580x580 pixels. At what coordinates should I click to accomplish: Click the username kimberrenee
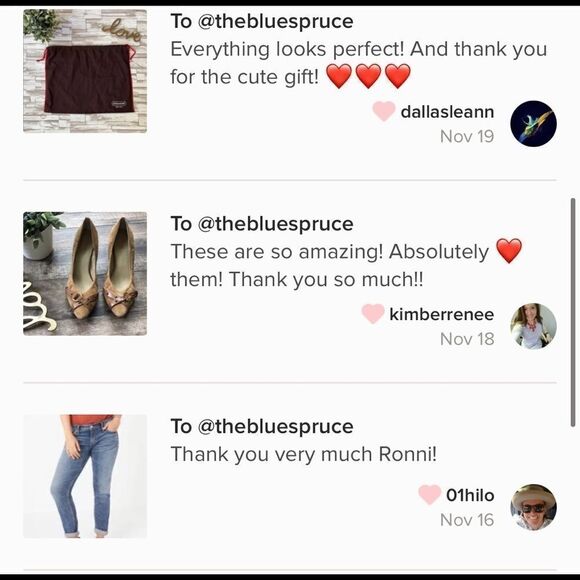pyautogui.click(x=442, y=314)
